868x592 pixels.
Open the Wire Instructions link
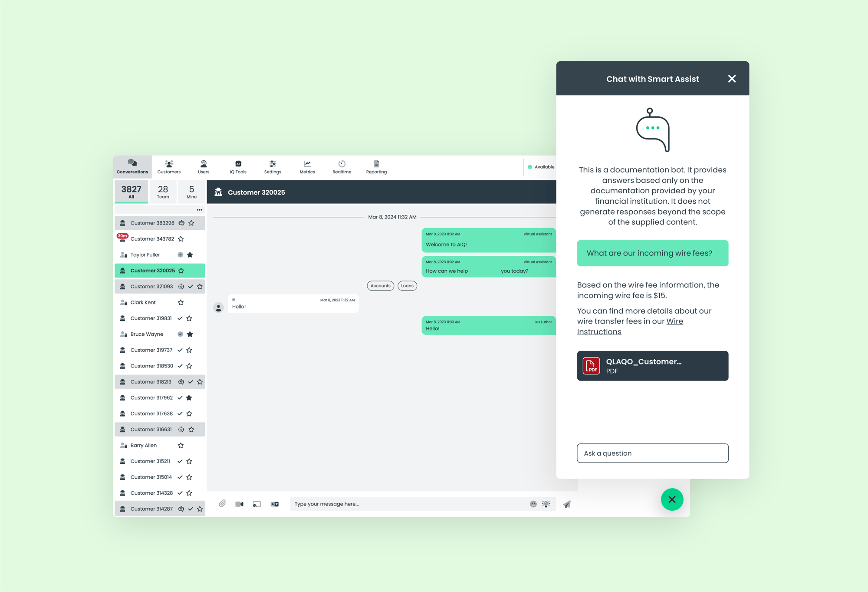click(630, 326)
